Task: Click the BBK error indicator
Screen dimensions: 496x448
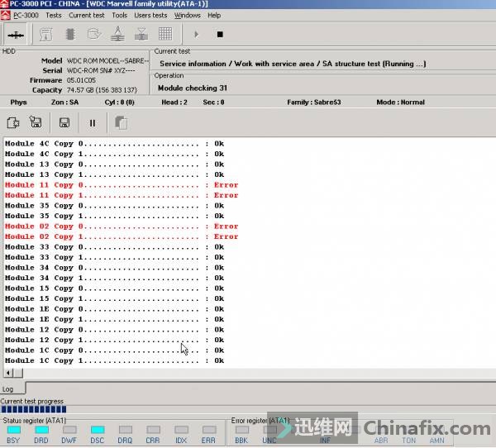Action: tap(242, 430)
